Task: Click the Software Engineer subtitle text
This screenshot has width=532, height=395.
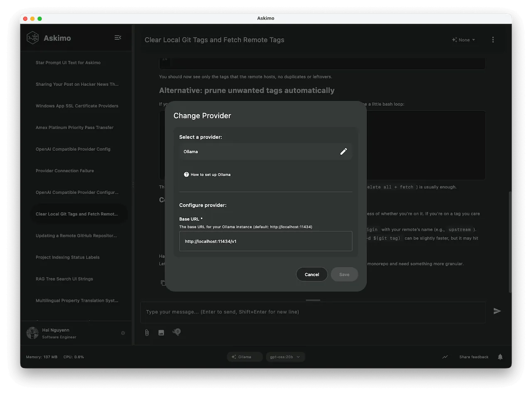Action: click(59, 337)
